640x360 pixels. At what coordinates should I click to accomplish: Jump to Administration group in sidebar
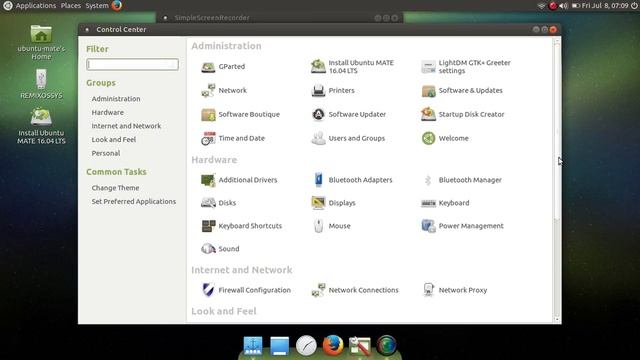click(116, 99)
